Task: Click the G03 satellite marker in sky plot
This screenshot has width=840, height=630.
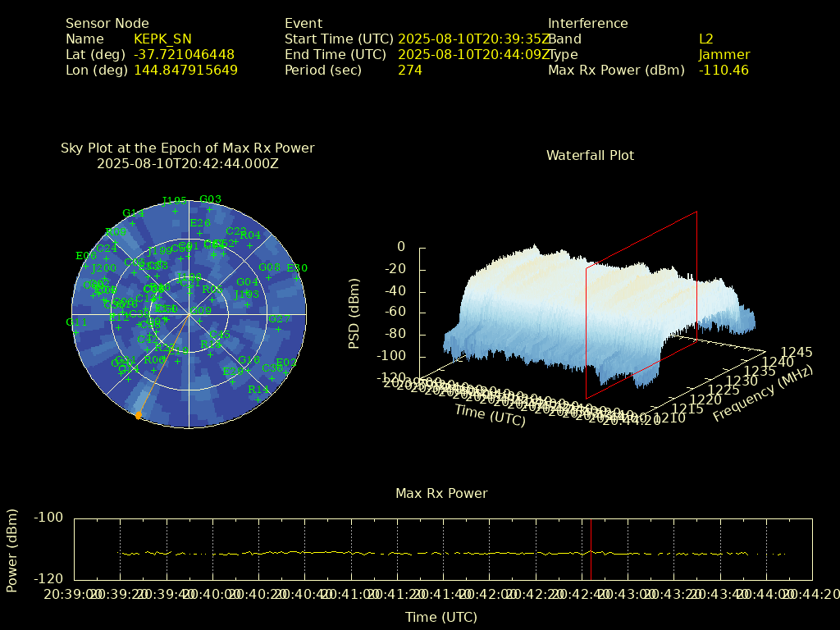Action: pyautogui.click(x=211, y=199)
